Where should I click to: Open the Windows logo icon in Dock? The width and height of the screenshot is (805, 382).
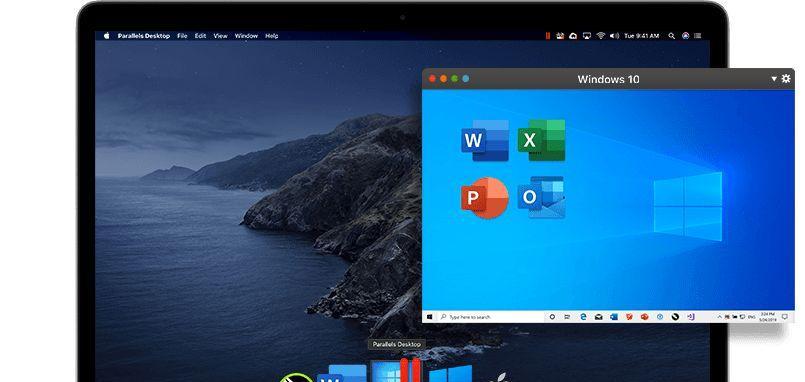point(450,373)
